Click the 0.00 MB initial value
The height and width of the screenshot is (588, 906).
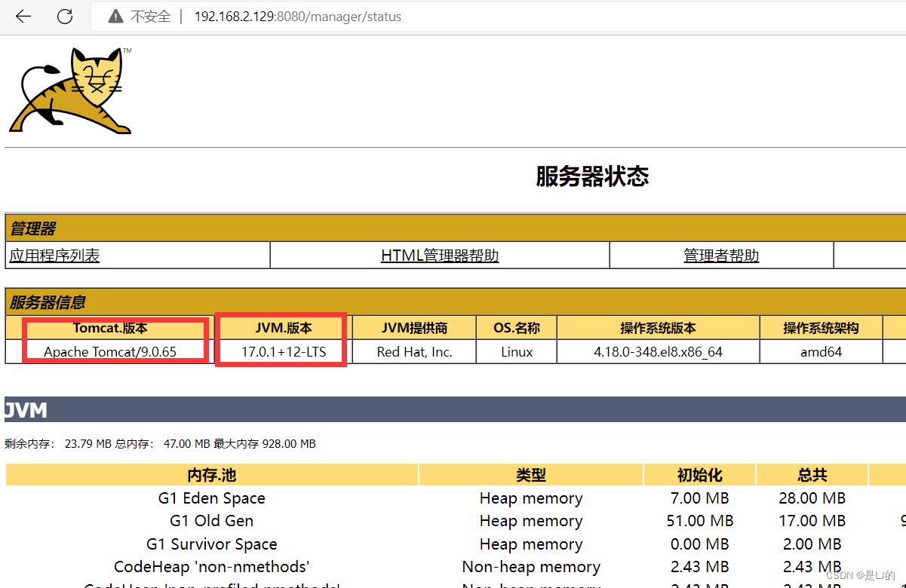point(699,544)
